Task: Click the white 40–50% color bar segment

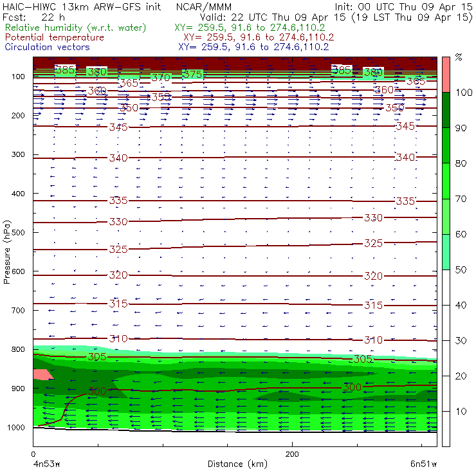Action: [x=446, y=287]
